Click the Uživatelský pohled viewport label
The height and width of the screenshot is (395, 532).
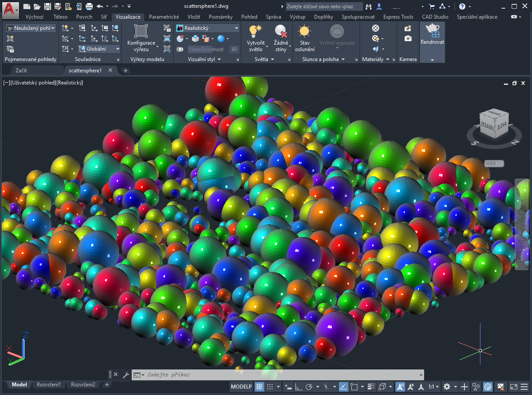tap(33, 82)
